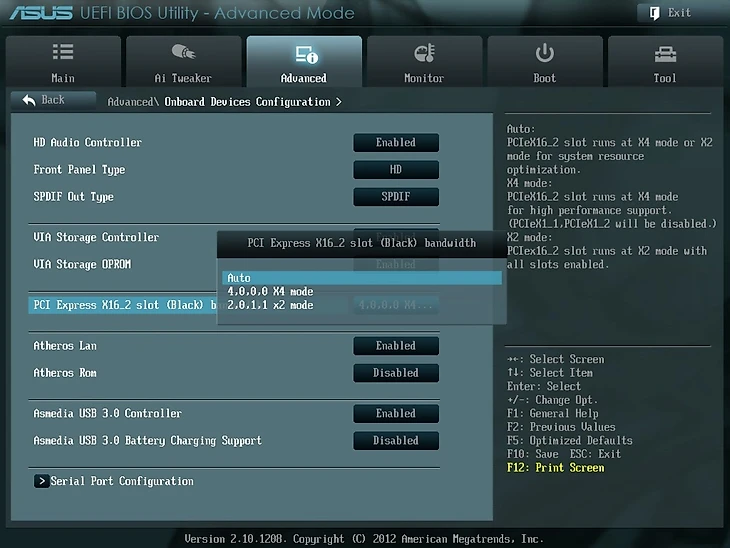Select 2,0,1,1 x2 mode option
Viewport: 730px width, 548px height.
pos(362,305)
